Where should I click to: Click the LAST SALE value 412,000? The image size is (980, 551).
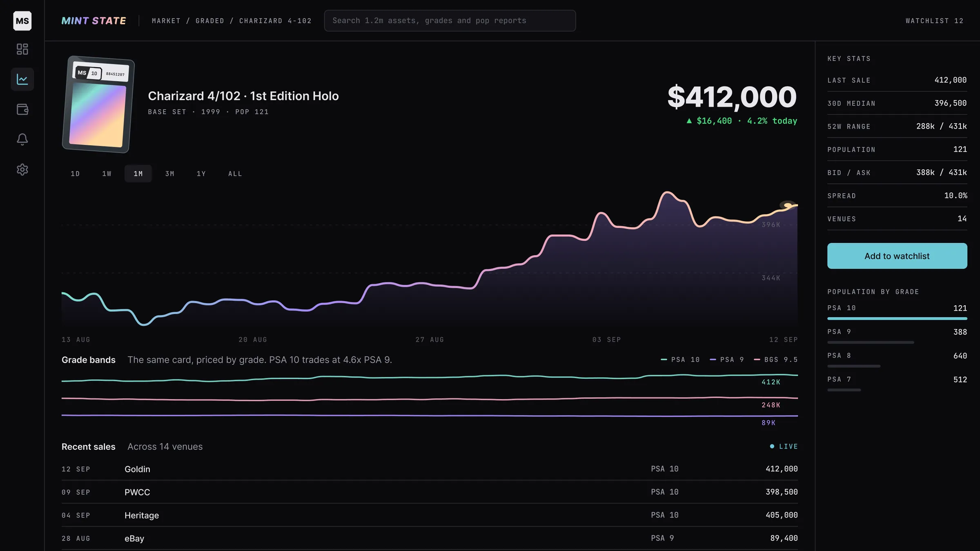[x=951, y=80]
